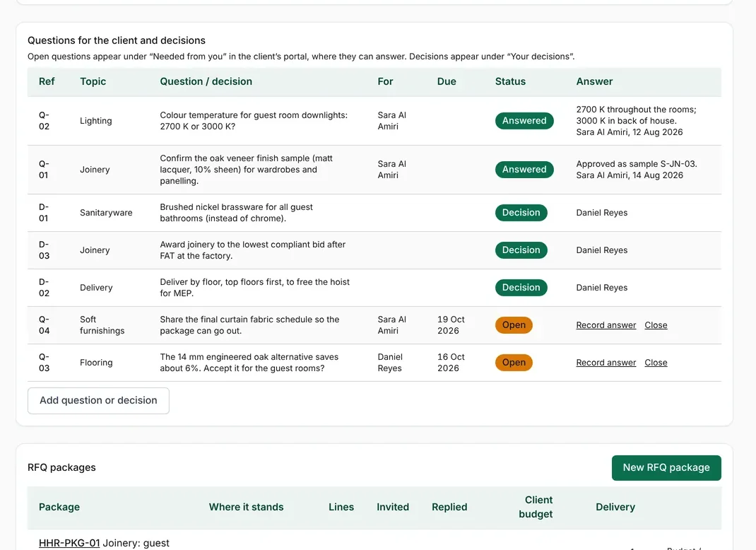This screenshot has width=756, height=550.
Task: Click the Package column header in RFQ table
Action: point(59,507)
